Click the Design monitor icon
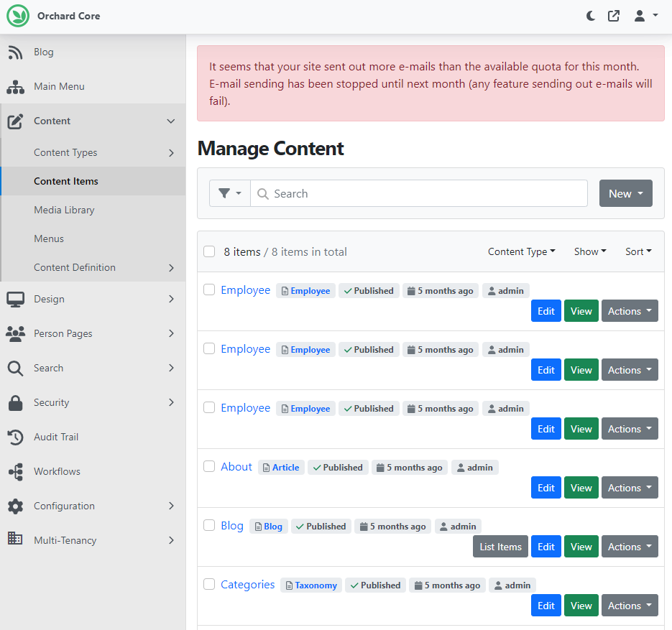The image size is (672, 630). (x=15, y=300)
